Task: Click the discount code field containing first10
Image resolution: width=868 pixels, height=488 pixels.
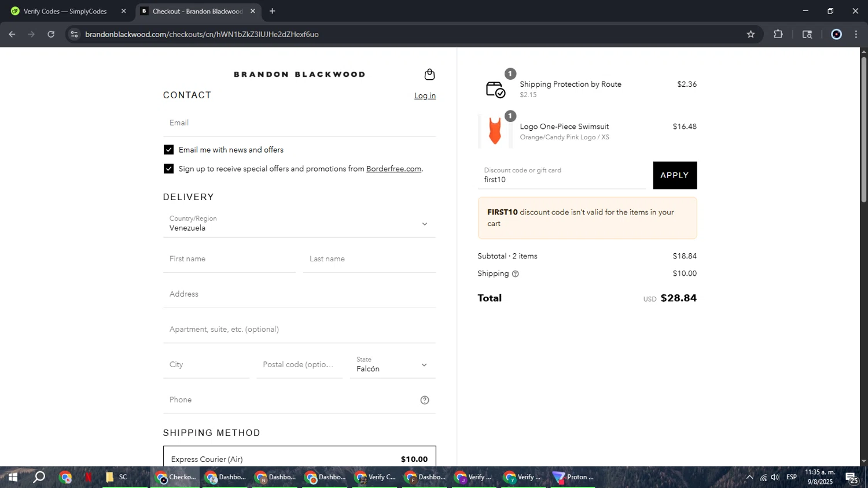Action: pos(561,175)
